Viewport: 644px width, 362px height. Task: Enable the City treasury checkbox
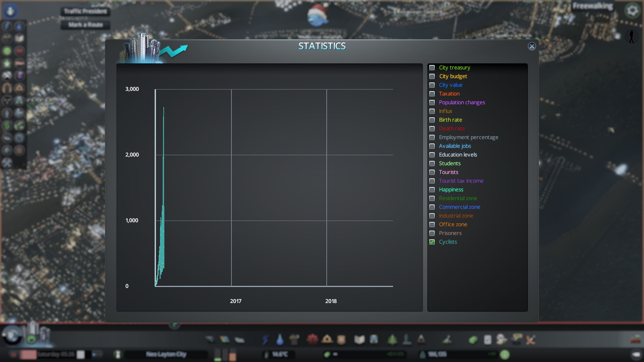tap(432, 68)
